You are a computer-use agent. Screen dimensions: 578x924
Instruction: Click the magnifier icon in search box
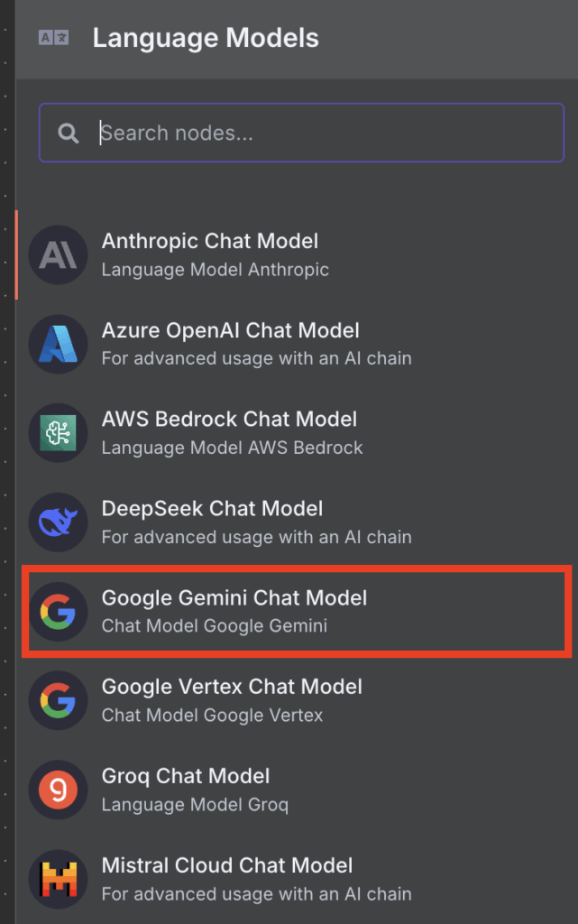click(x=69, y=134)
